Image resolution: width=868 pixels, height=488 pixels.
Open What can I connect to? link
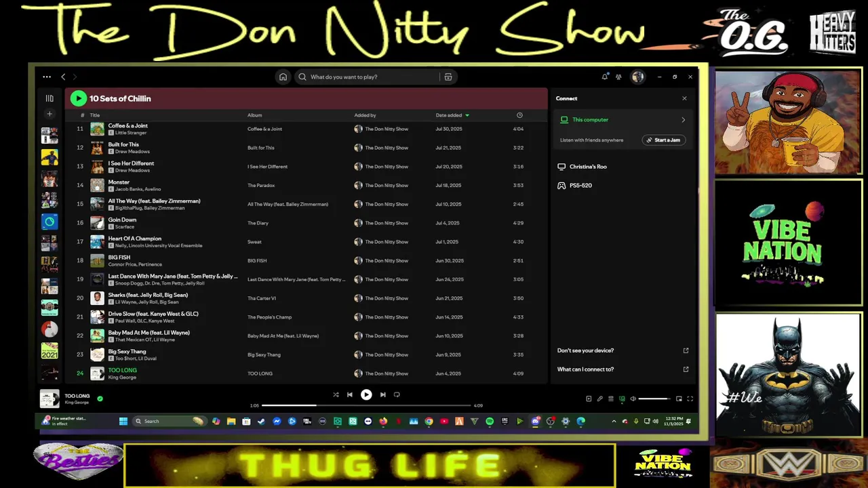click(x=585, y=369)
